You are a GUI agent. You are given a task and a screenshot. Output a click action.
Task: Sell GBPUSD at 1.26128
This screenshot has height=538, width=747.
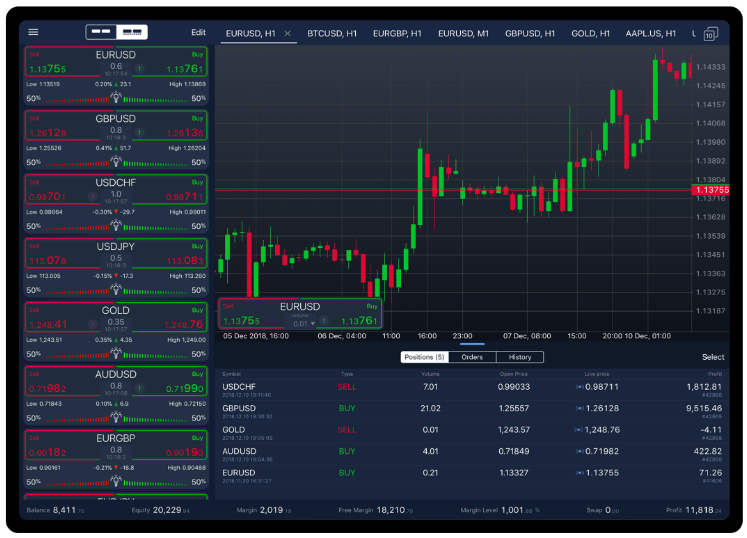click(x=62, y=126)
